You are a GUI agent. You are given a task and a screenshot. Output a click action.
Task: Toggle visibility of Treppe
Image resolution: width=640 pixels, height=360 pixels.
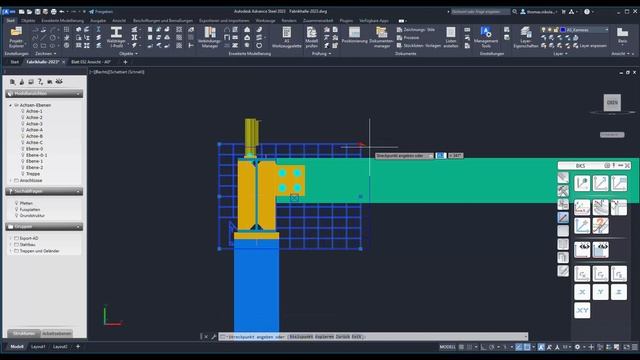pyautogui.click(x=23, y=174)
